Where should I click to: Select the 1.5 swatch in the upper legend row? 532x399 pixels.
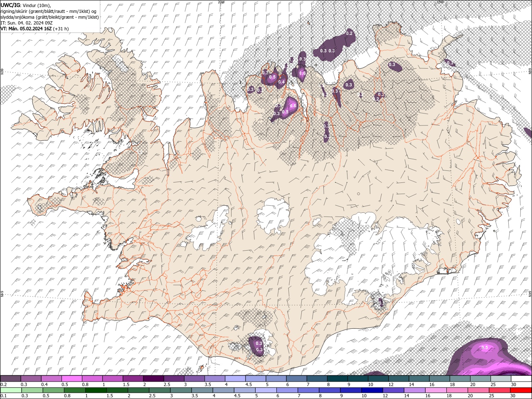point(133,379)
